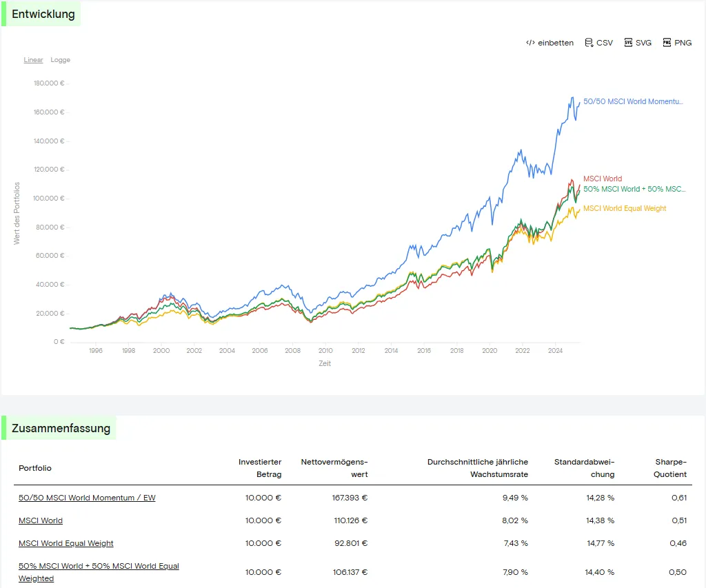Click the 10.000 € amount in the 50/50 Momentum / EW row
The image size is (706, 588).
[x=263, y=498]
